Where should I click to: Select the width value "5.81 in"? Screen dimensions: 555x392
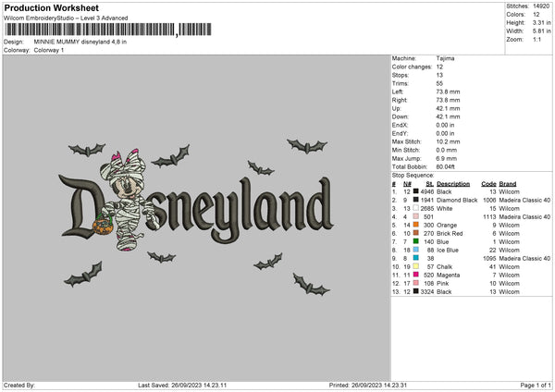point(541,31)
